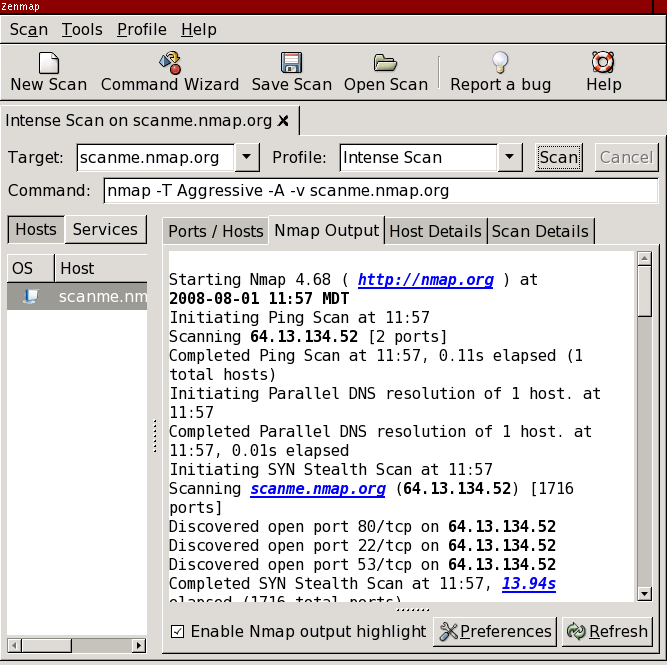Click the text 'Discovered open port 22/tcp'

pos(290,546)
